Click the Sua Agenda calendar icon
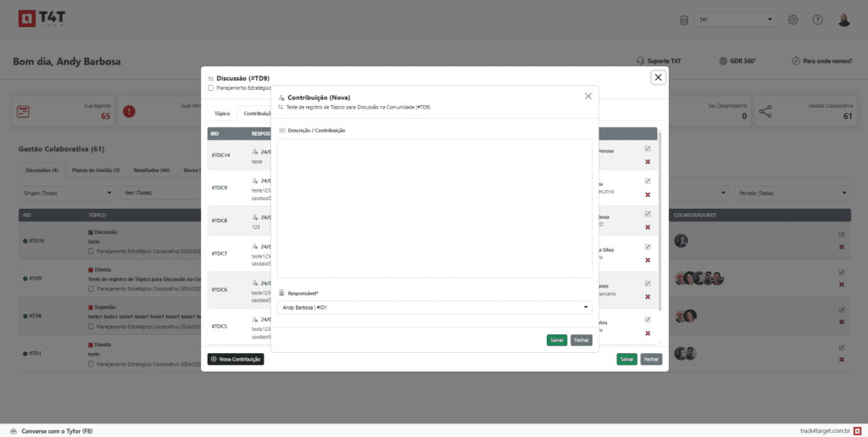 (x=23, y=111)
